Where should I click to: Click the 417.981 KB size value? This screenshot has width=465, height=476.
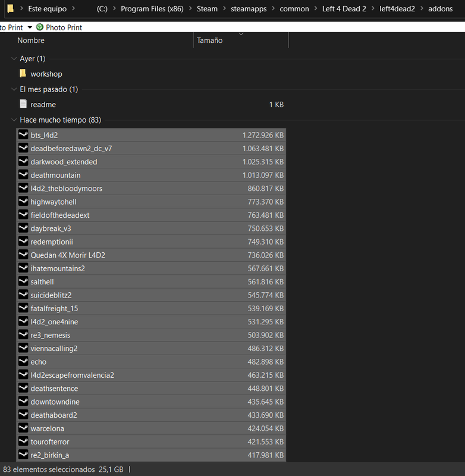pyautogui.click(x=265, y=455)
